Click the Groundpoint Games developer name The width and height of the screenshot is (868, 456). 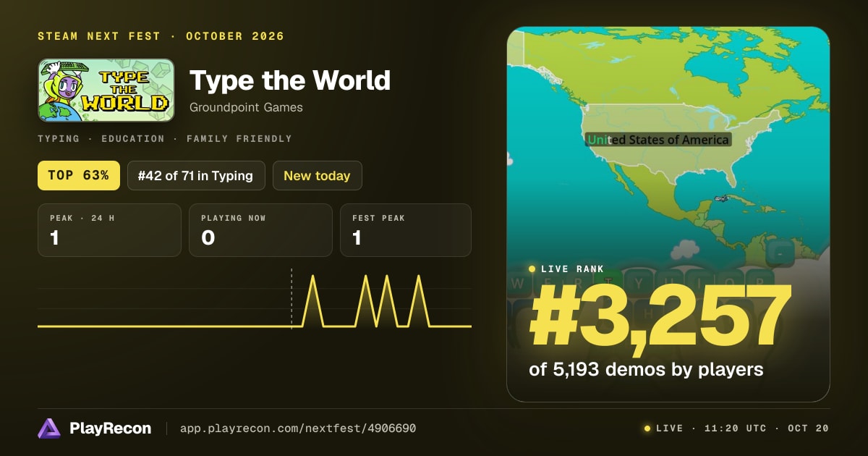(x=246, y=107)
